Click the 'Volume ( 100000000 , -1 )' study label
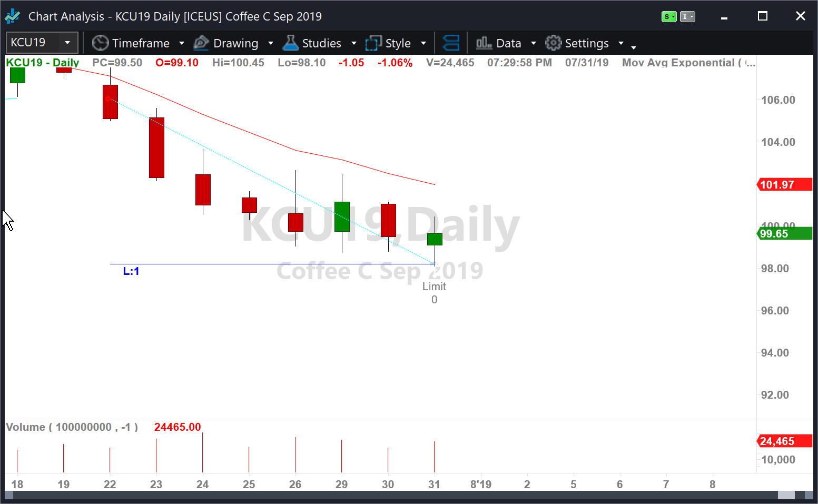The width and height of the screenshot is (818, 504). 72,427
